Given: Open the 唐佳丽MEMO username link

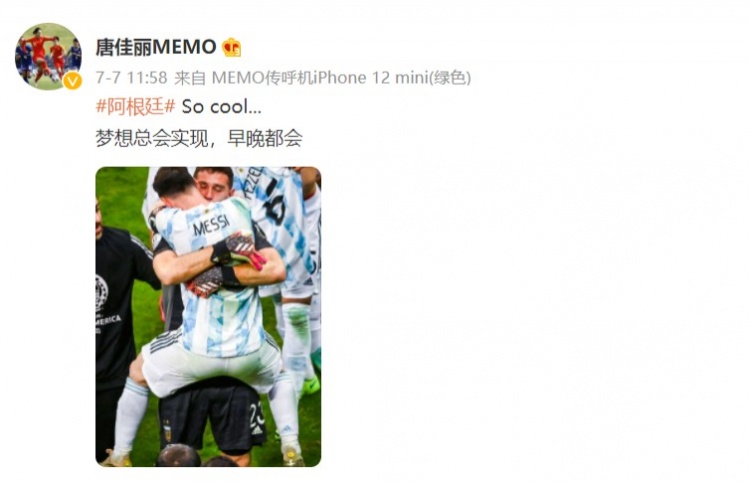Looking at the screenshot, I should 156,47.
